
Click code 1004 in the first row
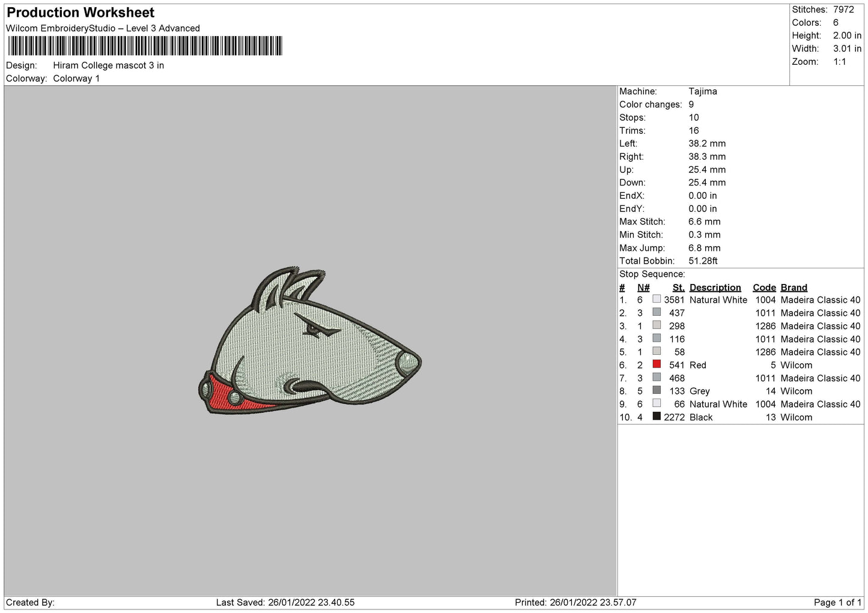[766, 300]
